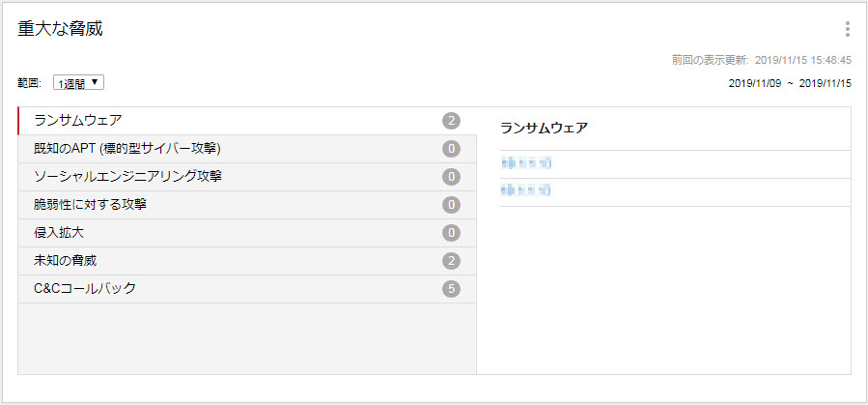Select 脆弱性に対する攻撃 row
868x405 pixels.
coord(90,205)
